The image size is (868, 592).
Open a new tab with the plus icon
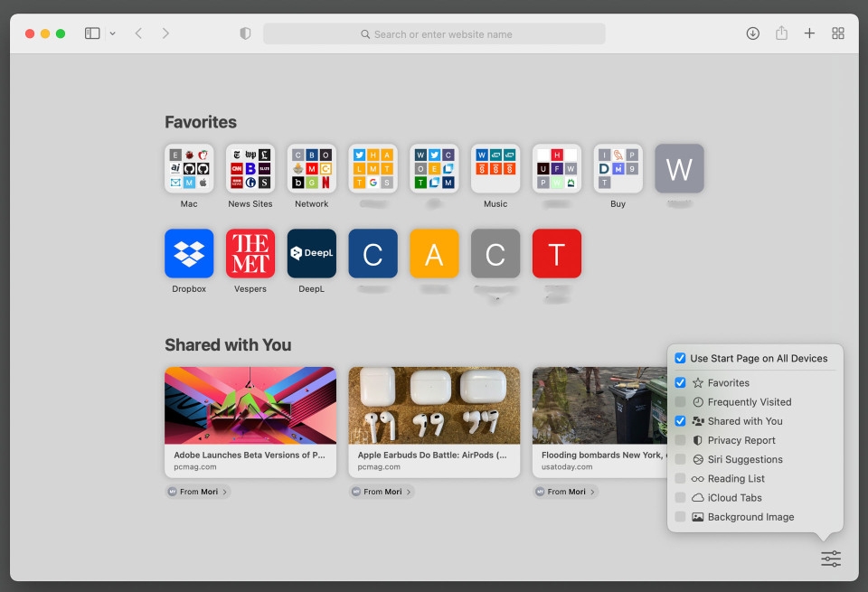pyautogui.click(x=809, y=33)
